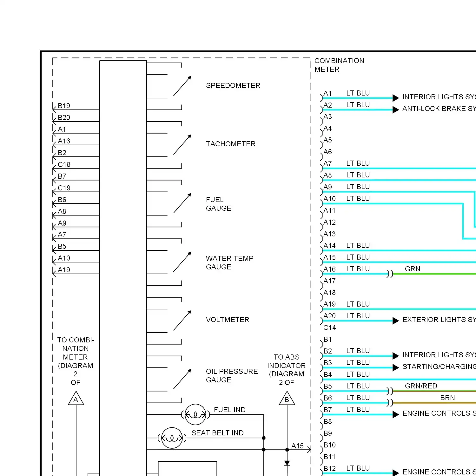This screenshot has width=476, height=476.
Task: Click the TO ABS INDICATOR note
Action: click(287, 370)
